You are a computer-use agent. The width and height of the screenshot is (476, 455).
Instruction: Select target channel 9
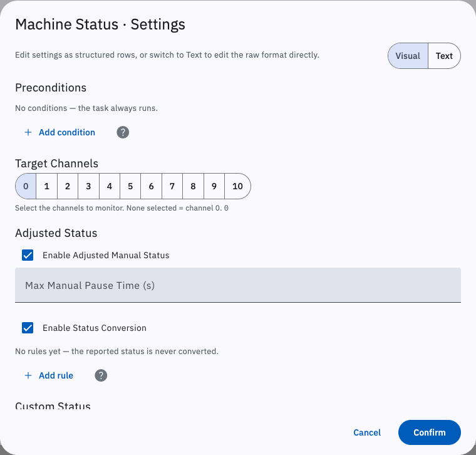(214, 186)
